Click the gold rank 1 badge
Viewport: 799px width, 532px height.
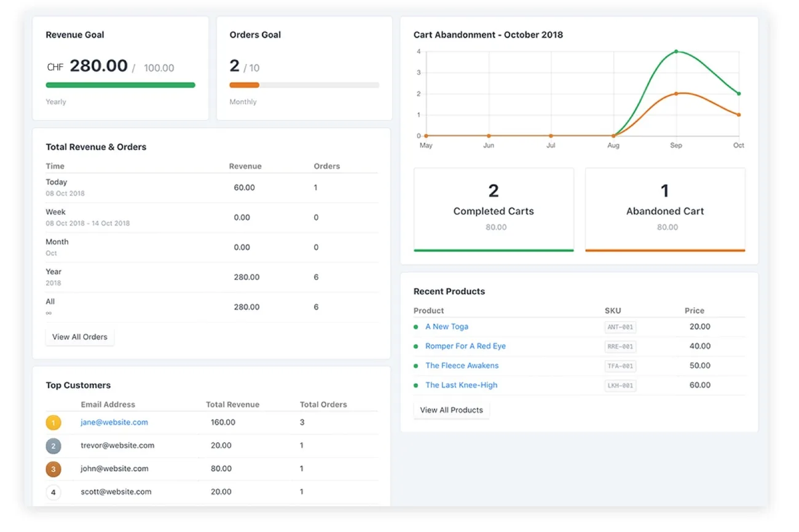point(53,423)
